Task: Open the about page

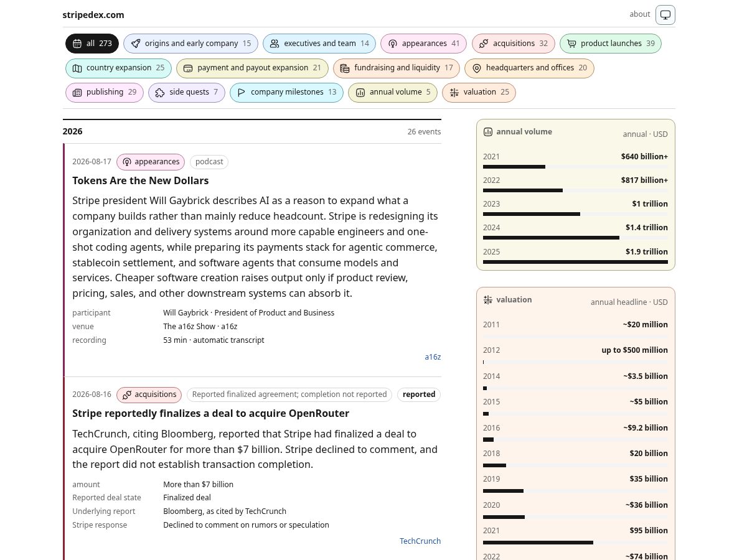Action: click(639, 14)
